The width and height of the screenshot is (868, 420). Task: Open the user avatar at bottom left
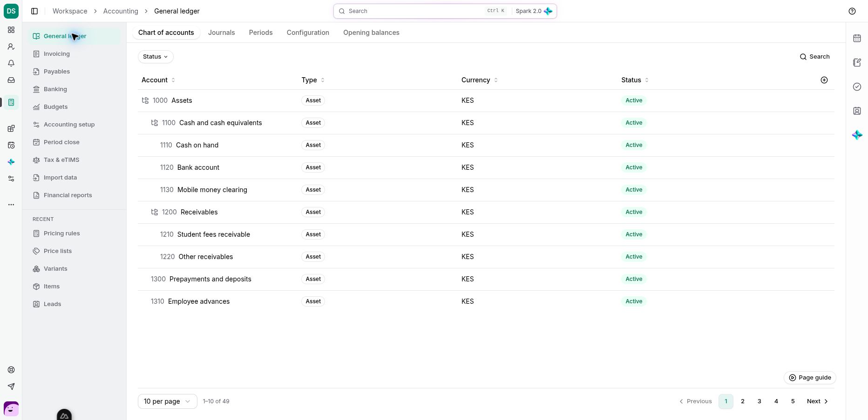pos(11,409)
